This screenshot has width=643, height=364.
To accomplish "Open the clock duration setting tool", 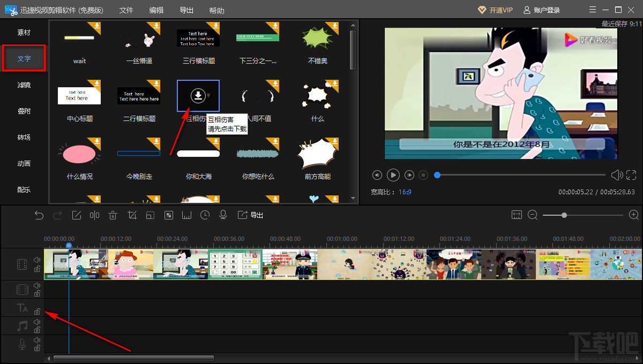I will pyautogui.click(x=205, y=215).
